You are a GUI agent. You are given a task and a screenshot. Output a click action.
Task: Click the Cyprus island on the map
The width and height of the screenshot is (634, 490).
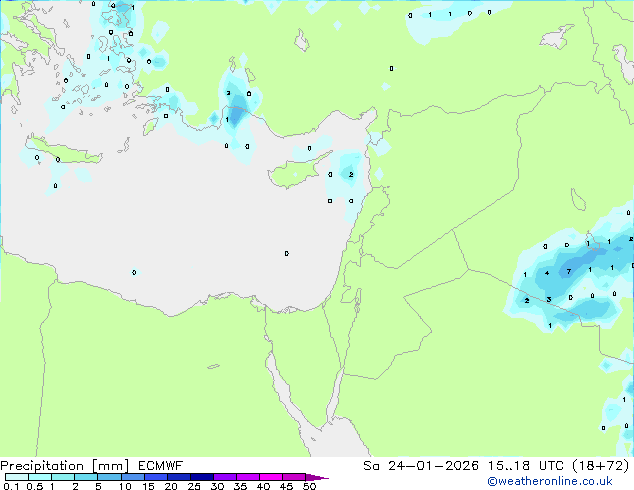pyautogui.click(x=297, y=172)
